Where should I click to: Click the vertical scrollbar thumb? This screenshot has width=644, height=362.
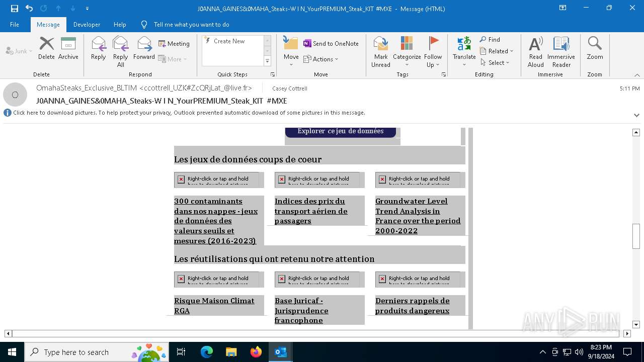(636, 236)
